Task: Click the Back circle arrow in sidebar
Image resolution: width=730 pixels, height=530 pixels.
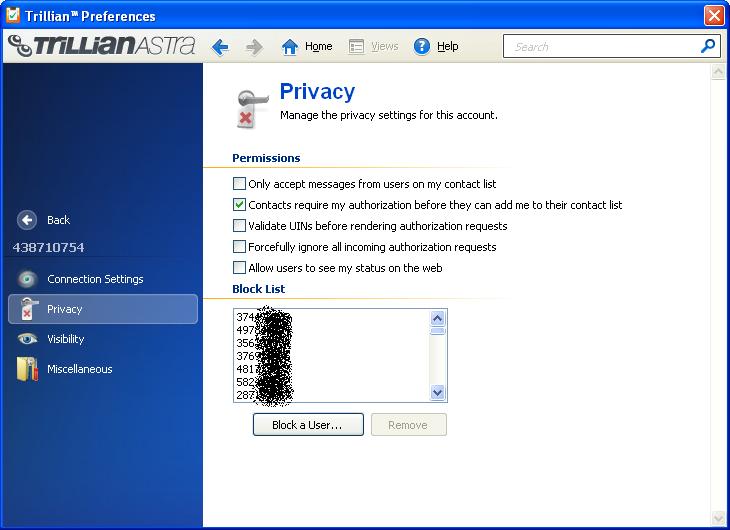Action: 27,220
